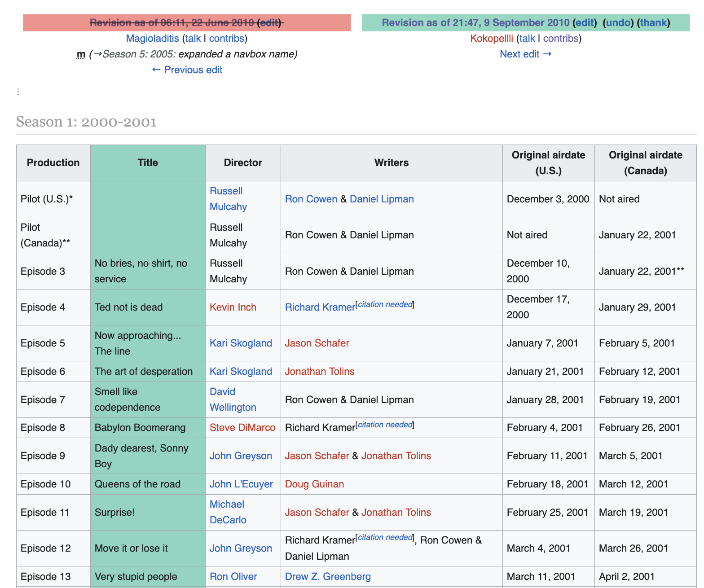Click 'Surprise!' title cell
The image size is (704, 588).
[148, 513]
